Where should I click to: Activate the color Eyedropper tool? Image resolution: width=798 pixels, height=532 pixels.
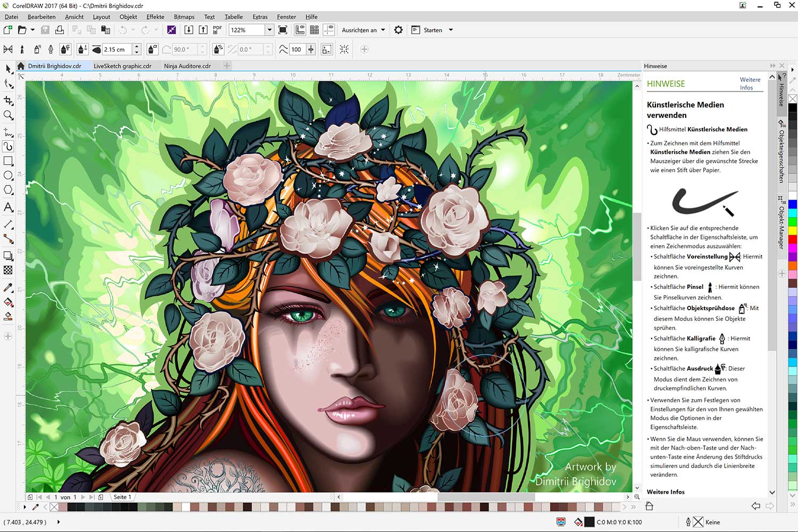8,287
